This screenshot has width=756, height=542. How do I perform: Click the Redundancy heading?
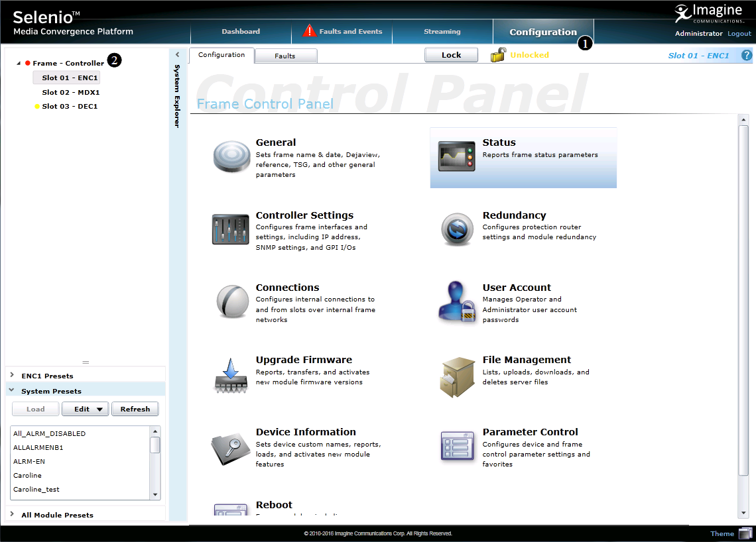pos(514,215)
